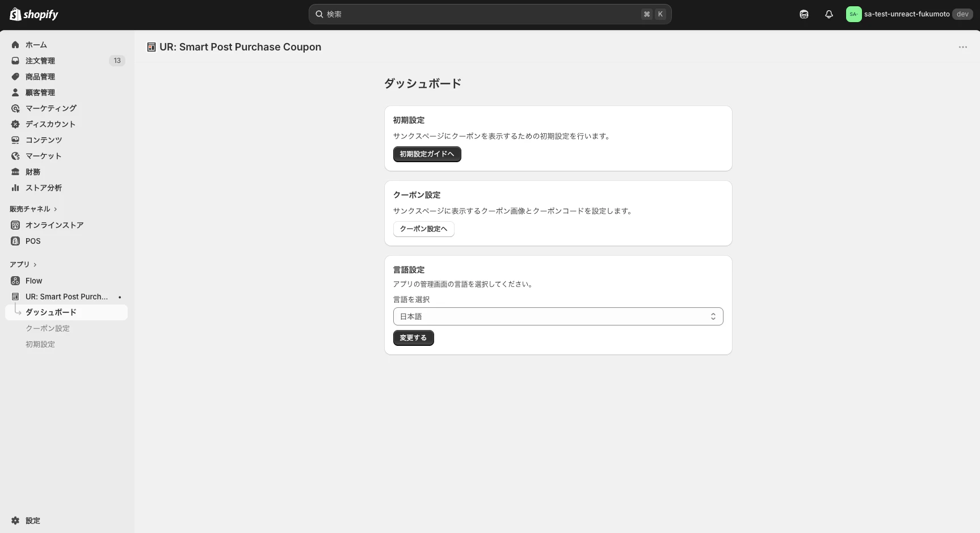Click the ダッシュボード page heading
The image size is (980, 533).
[423, 83]
